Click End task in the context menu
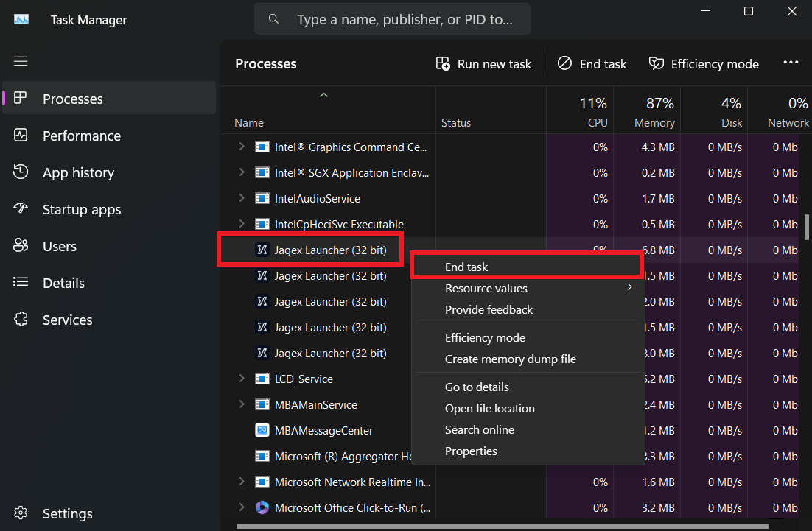 click(x=466, y=267)
